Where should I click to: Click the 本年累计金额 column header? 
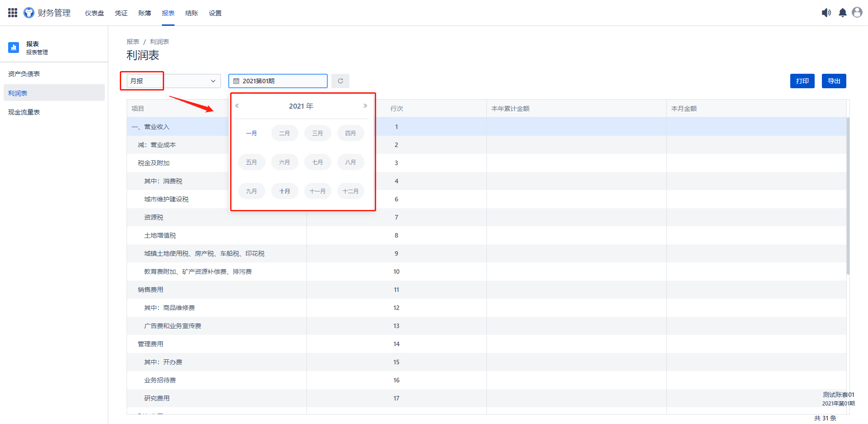click(576, 109)
